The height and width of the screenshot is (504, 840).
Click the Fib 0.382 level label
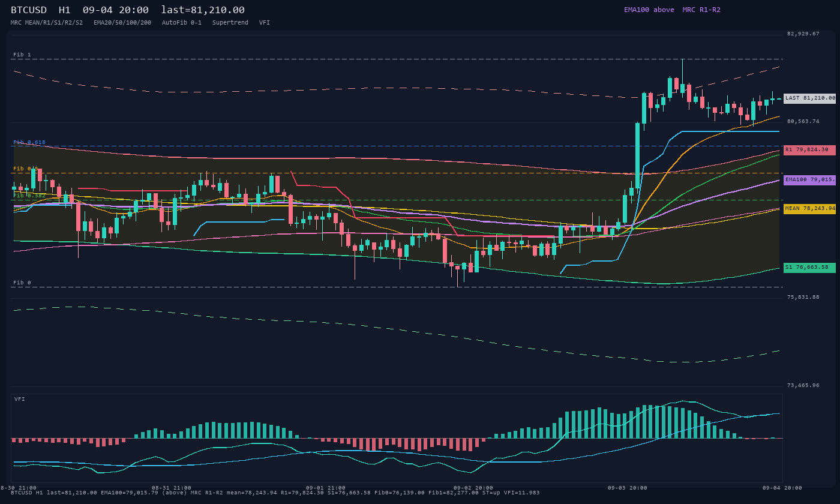29,195
